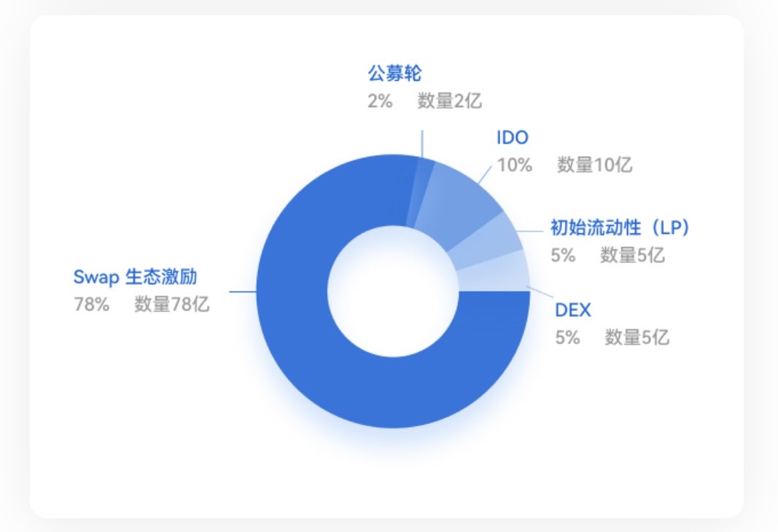Screen dimensions: 778x532
Task: Click the 数量2亿 quantity text
Action: (x=450, y=101)
